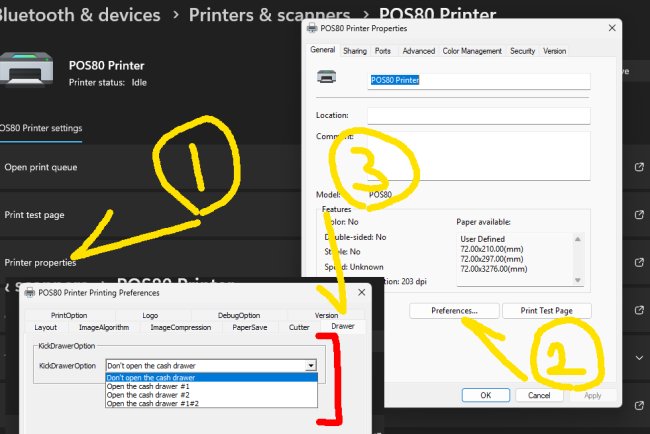This screenshot has width=650, height=434.
Task: Choose "Open the cash drawer #1" option
Action: coord(211,386)
